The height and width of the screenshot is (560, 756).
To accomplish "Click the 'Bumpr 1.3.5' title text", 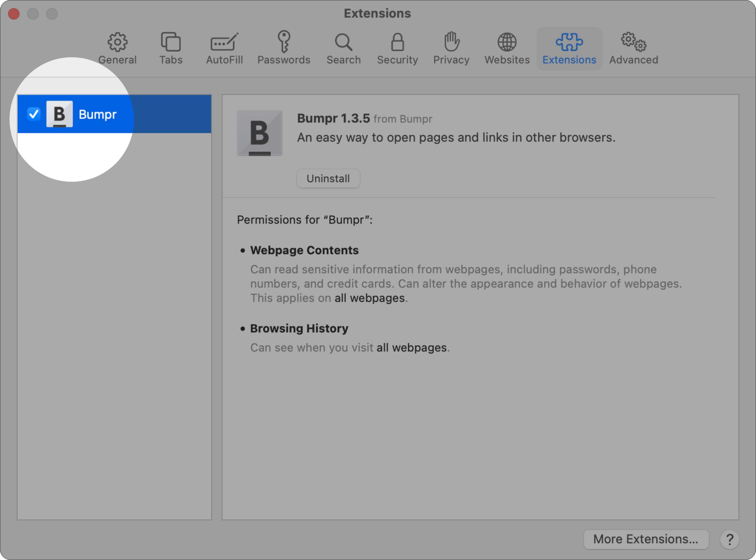I will [333, 118].
